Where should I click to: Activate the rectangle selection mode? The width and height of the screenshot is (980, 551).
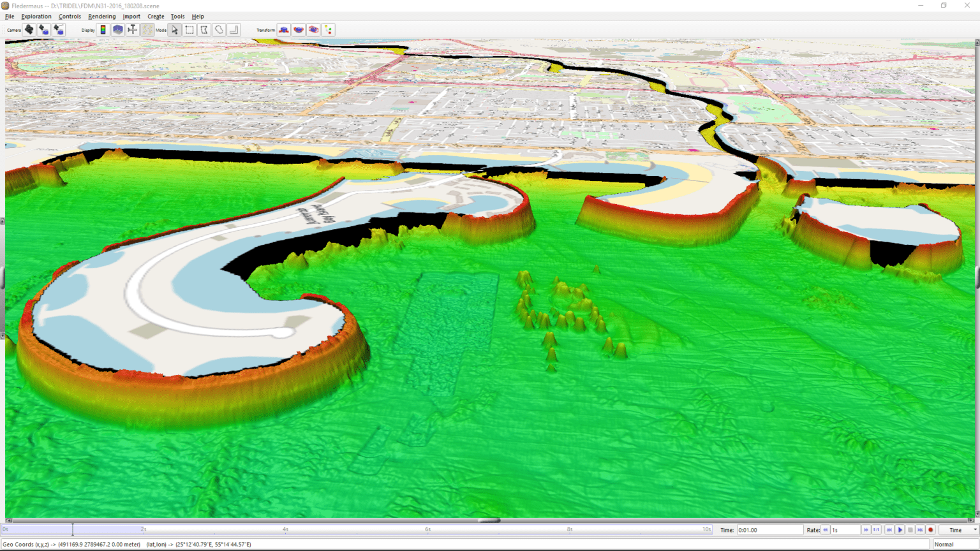point(189,29)
